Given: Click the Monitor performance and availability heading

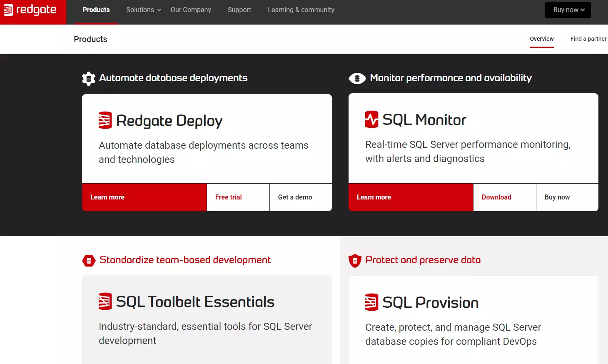Looking at the screenshot, I should 451,78.
